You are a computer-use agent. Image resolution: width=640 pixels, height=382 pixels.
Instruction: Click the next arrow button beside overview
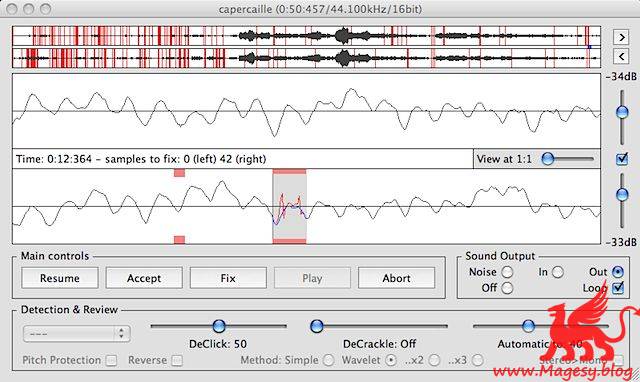click(621, 37)
